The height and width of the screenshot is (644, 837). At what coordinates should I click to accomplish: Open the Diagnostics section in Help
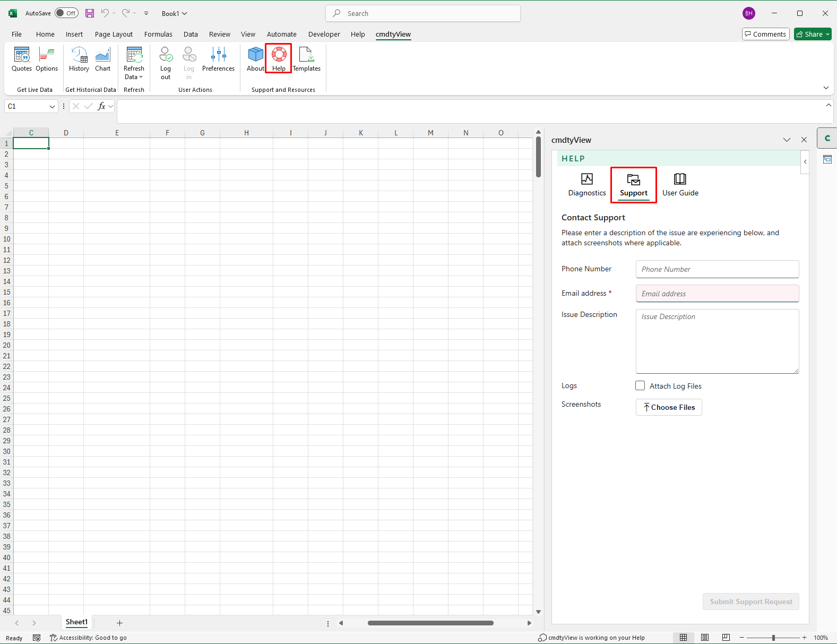coord(587,185)
